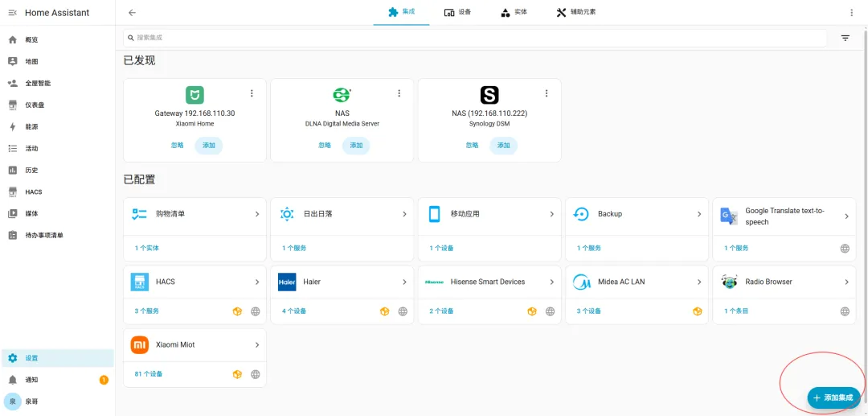The image size is (868, 416).
Task: Open 地图 in the sidebar
Action: [58, 61]
